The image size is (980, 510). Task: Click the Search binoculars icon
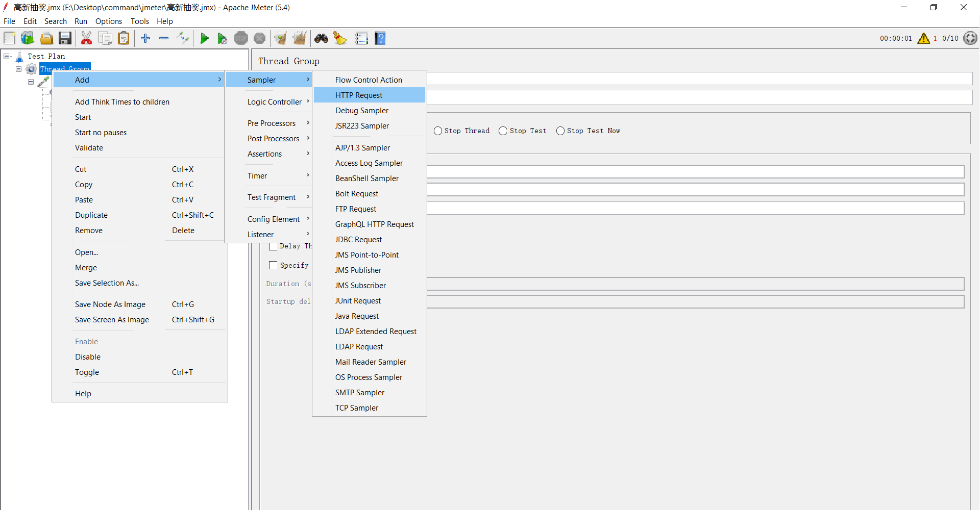pyautogui.click(x=321, y=38)
